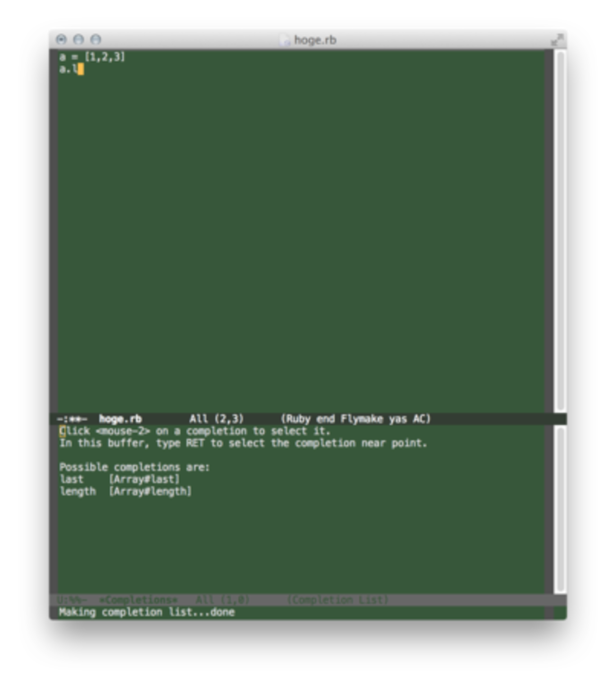Place cursor on the line 'a = [1,2,3]'
The height and width of the screenshot is (688, 616).
[92, 57]
